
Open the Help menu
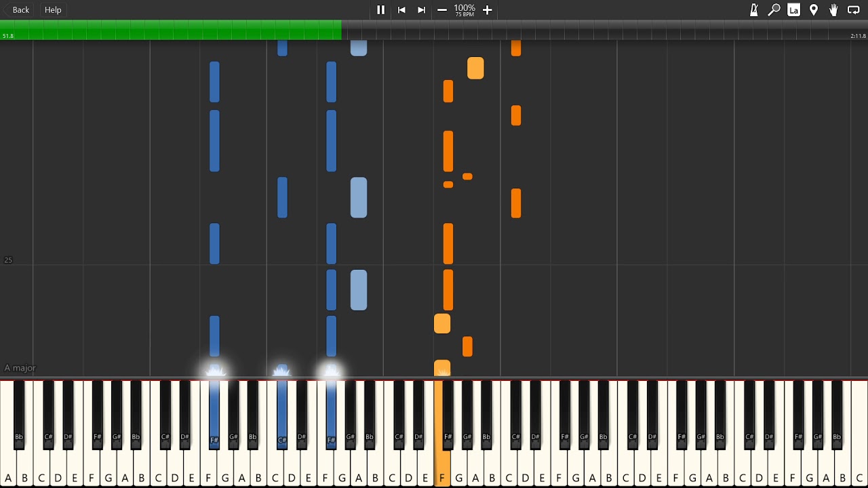click(53, 10)
